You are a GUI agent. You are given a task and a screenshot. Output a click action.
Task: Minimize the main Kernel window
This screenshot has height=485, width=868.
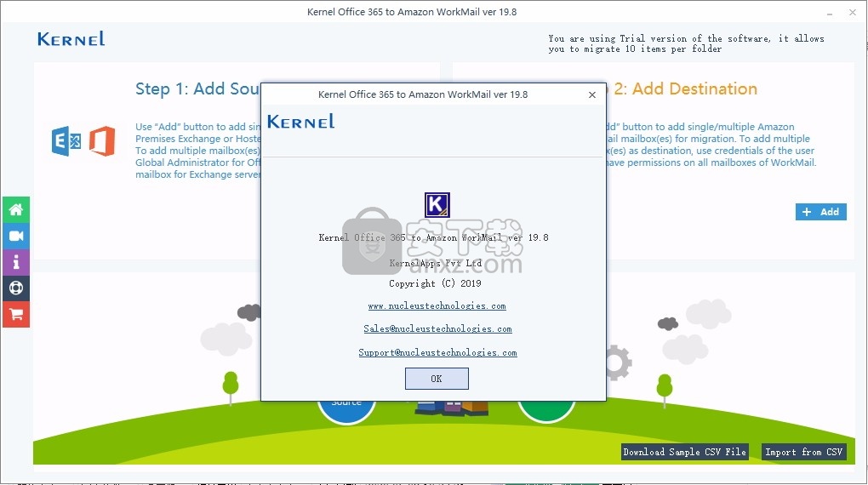coord(829,13)
